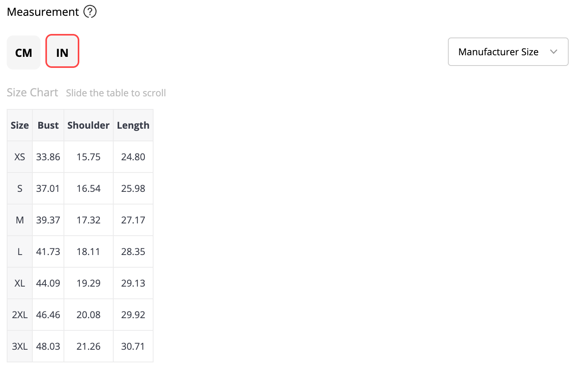Select the S size row label
Viewport: 588px width, 390px height.
point(20,188)
